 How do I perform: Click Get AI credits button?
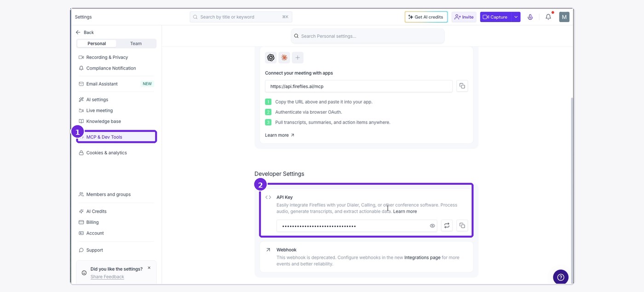coord(426,17)
